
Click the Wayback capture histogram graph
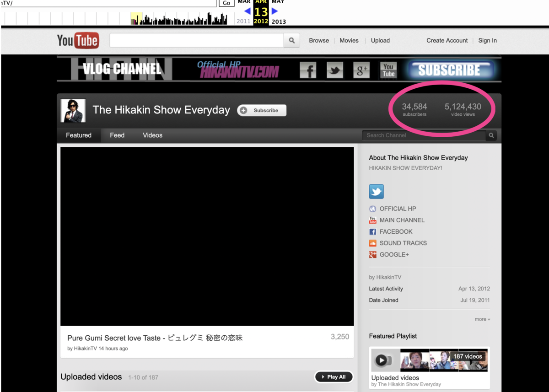point(116,18)
